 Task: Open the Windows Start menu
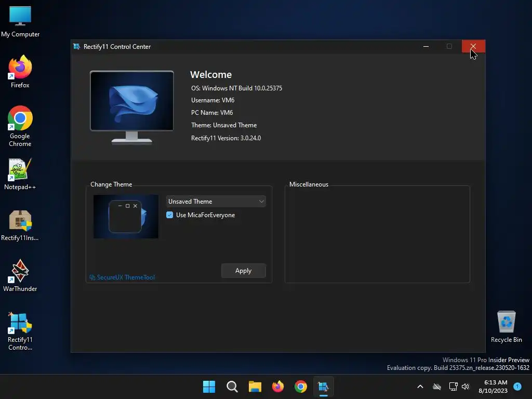(209, 387)
